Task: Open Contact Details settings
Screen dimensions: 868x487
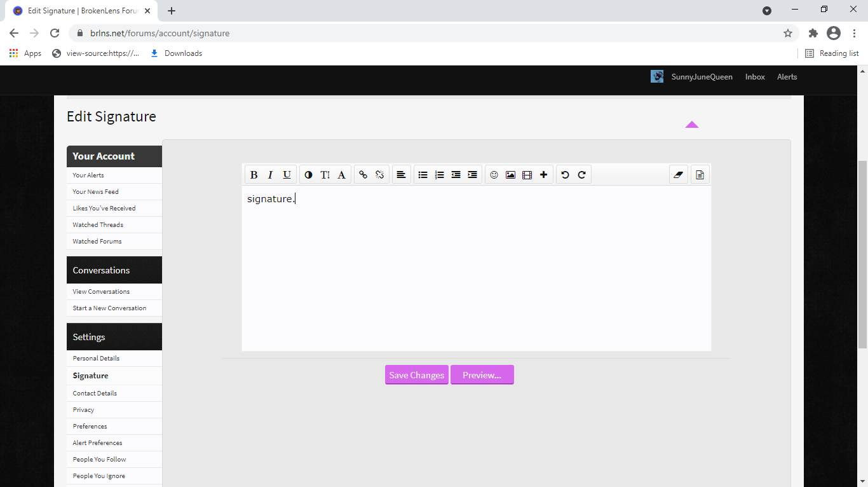Action: (x=114, y=394)
